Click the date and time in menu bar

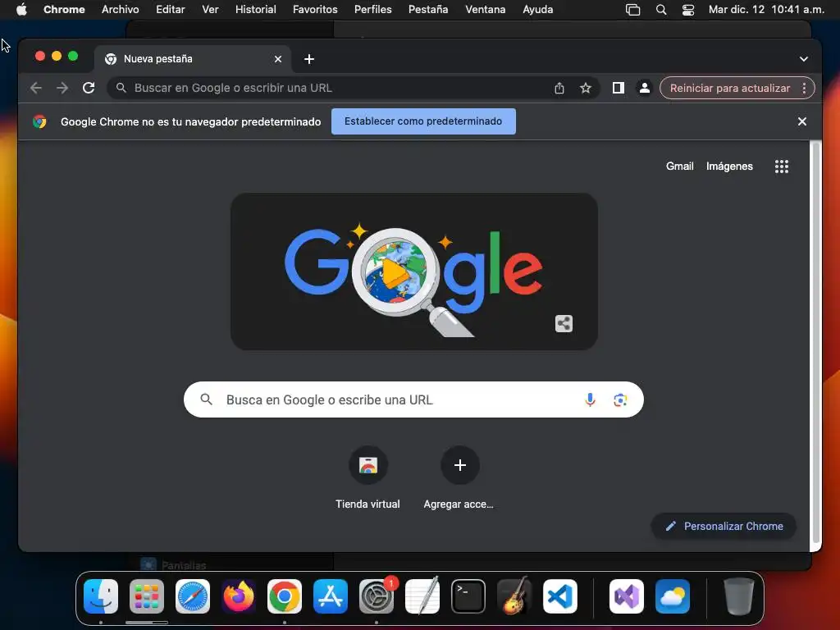[766, 9]
